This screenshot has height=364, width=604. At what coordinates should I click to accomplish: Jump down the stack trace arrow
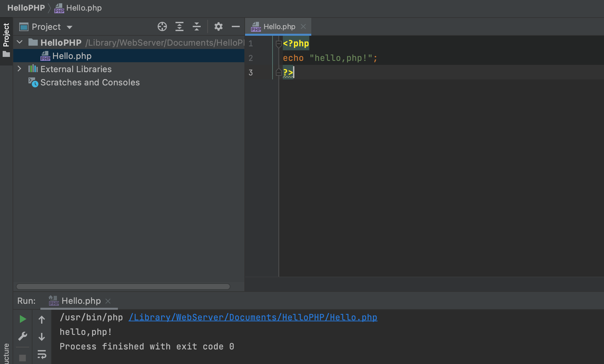(x=42, y=337)
